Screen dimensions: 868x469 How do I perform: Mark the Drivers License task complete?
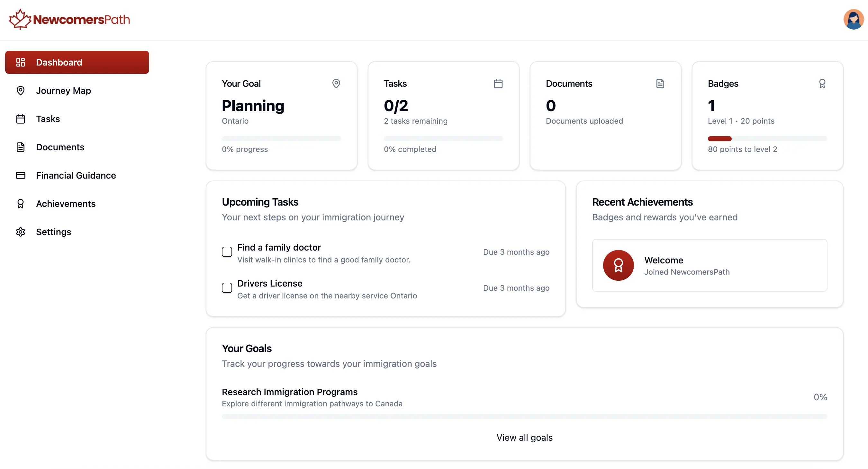click(x=227, y=288)
